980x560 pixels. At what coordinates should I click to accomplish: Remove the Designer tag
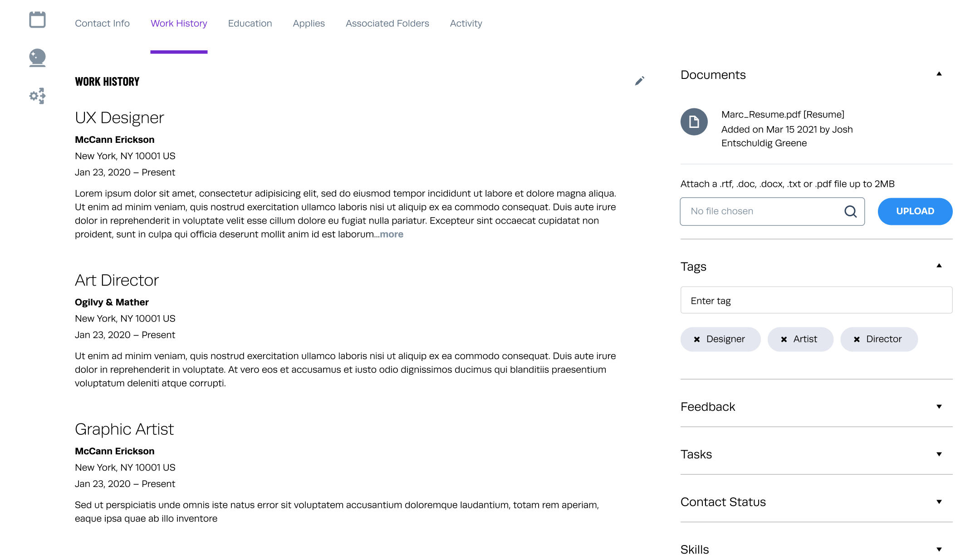(697, 339)
